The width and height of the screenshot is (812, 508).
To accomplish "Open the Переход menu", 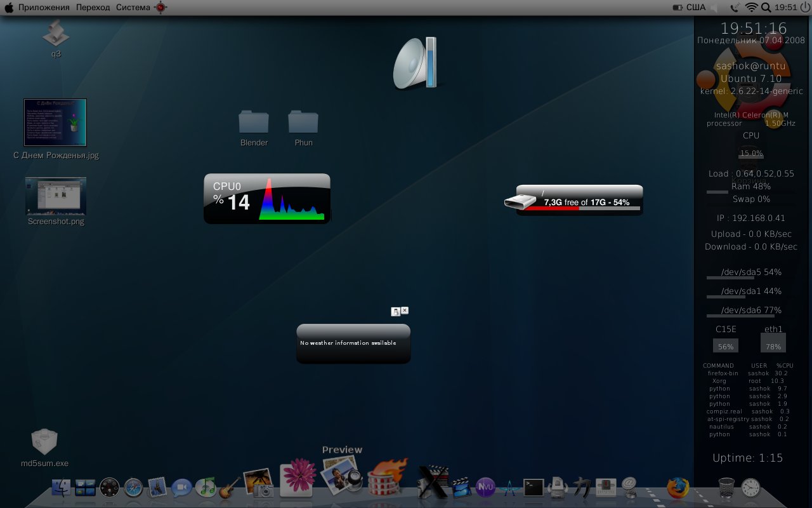I will click(x=93, y=8).
